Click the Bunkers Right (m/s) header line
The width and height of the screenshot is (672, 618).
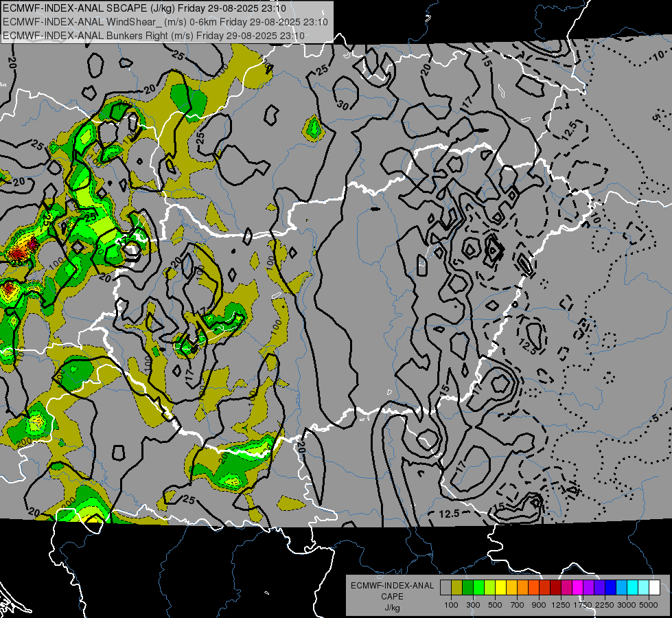[x=154, y=36]
